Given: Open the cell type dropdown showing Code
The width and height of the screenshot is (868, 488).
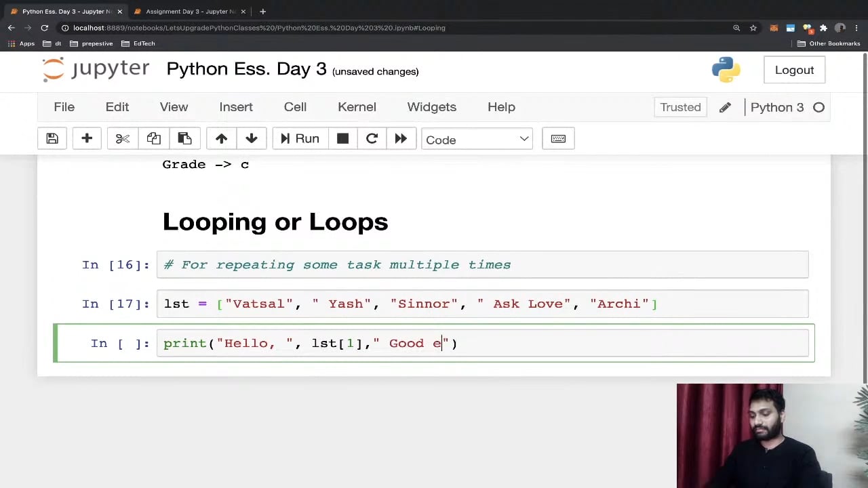Looking at the screenshot, I should pyautogui.click(x=477, y=140).
